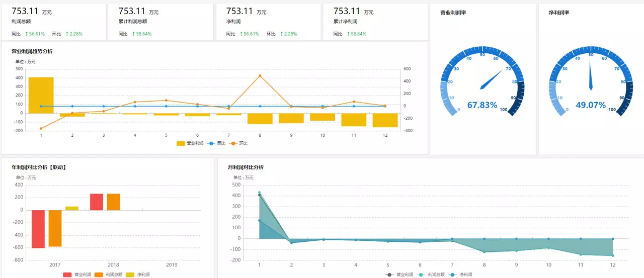This screenshot has width=644, height=278.
Task: Click the 环比 peak data point at month 8
Action: click(x=260, y=76)
